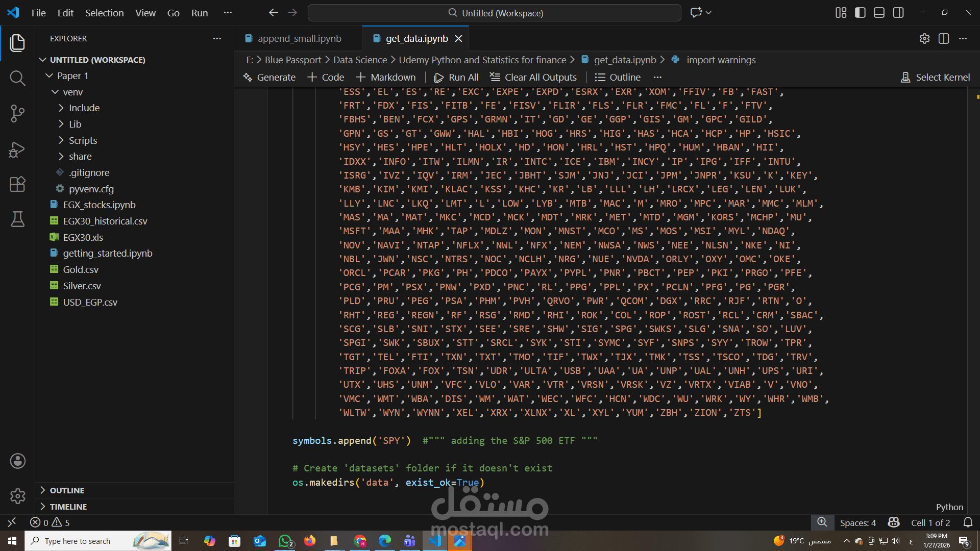Viewport: 980px width, 551px height.
Task: Click Select Kernel button
Action: 935,78
